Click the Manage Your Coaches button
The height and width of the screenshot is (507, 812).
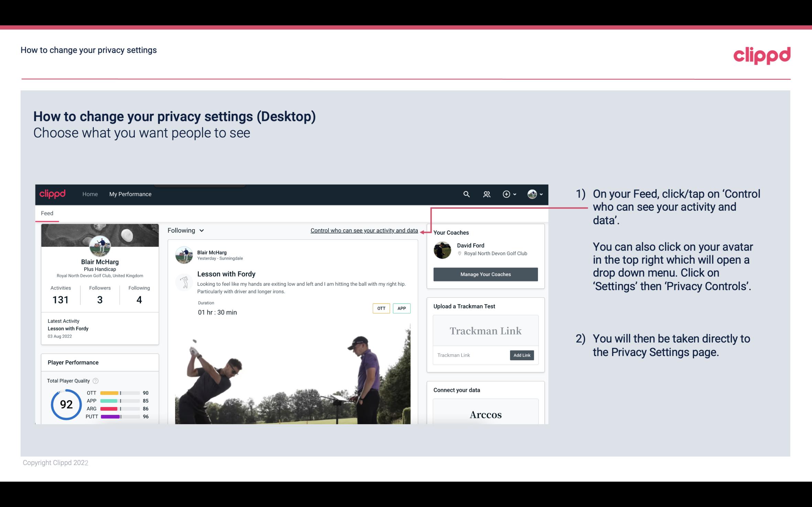point(485,274)
